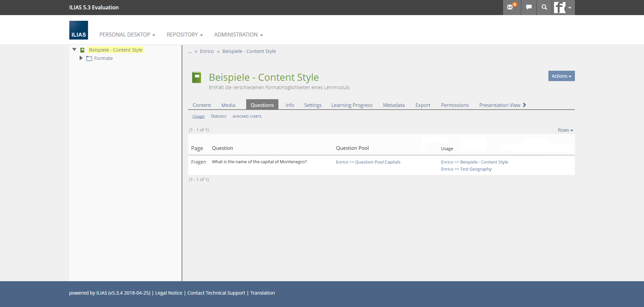Screen dimensions: 644x307
Task: Open the user avatar menu
Action: (x=563, y=7)
